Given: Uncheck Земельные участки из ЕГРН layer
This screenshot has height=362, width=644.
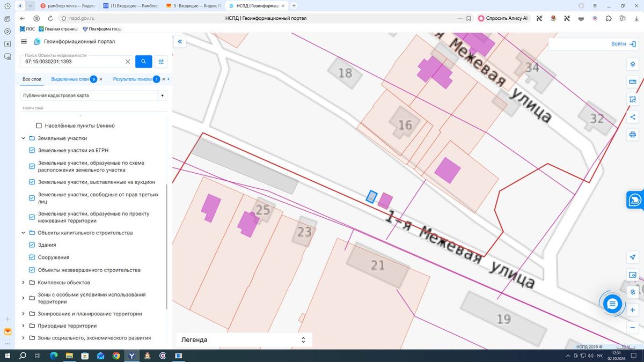Looking at the screenshot, I should pyautogui.click(x=32, y=151).
